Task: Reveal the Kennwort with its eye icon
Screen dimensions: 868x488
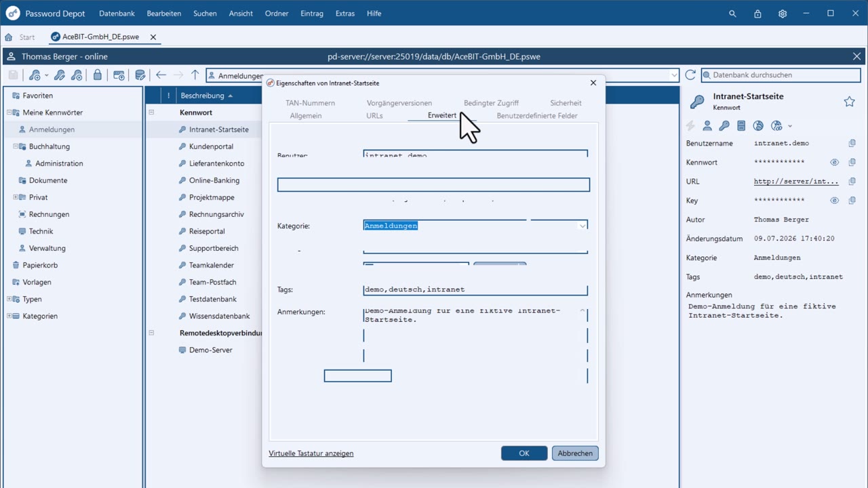Action: pyautogui.click(x=835, y=162)
